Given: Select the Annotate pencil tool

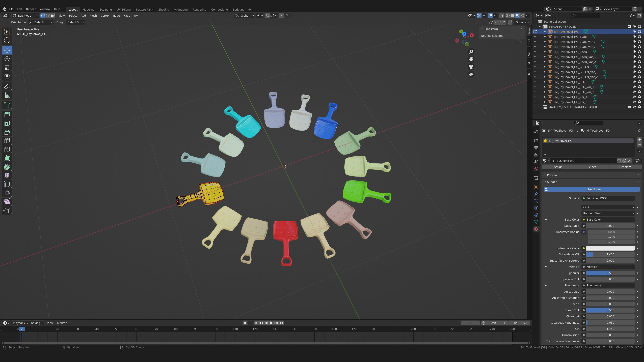Looking at the screenshot, I should 7,86.
